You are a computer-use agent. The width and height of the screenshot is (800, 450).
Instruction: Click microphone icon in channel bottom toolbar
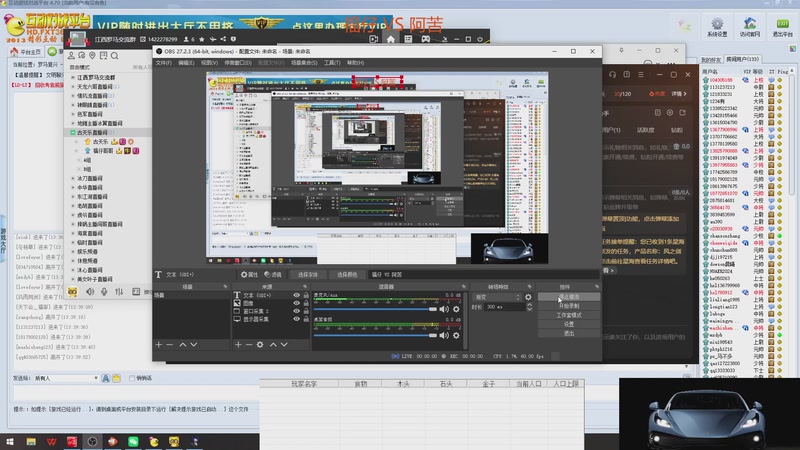pos(104,291)
